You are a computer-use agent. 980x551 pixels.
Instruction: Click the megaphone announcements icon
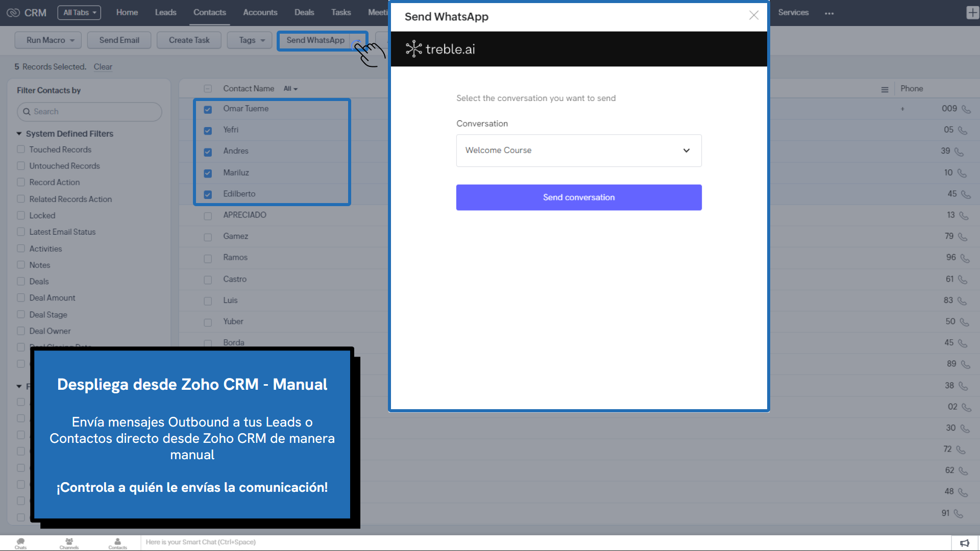(x=964, y=543)
